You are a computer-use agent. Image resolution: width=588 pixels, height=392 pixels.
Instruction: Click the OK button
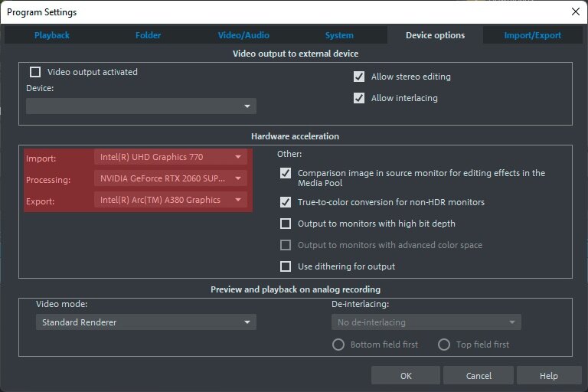406,375
